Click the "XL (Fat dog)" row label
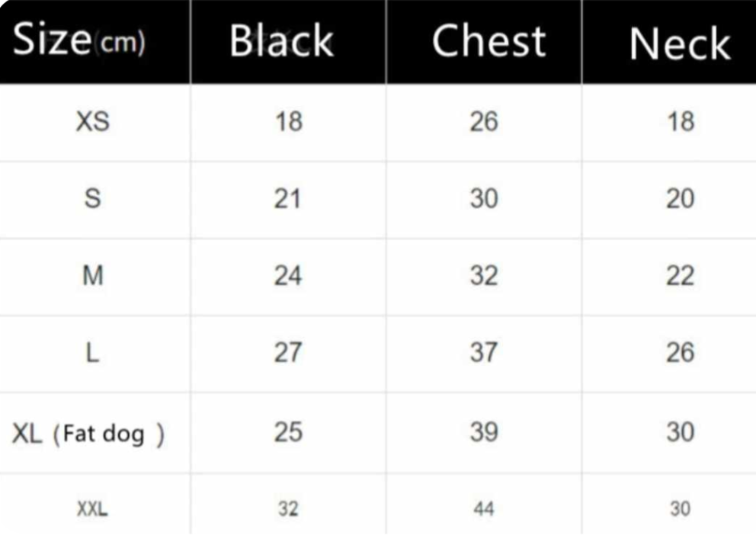This screenshot has width=756, height=558. pos(88,435)
